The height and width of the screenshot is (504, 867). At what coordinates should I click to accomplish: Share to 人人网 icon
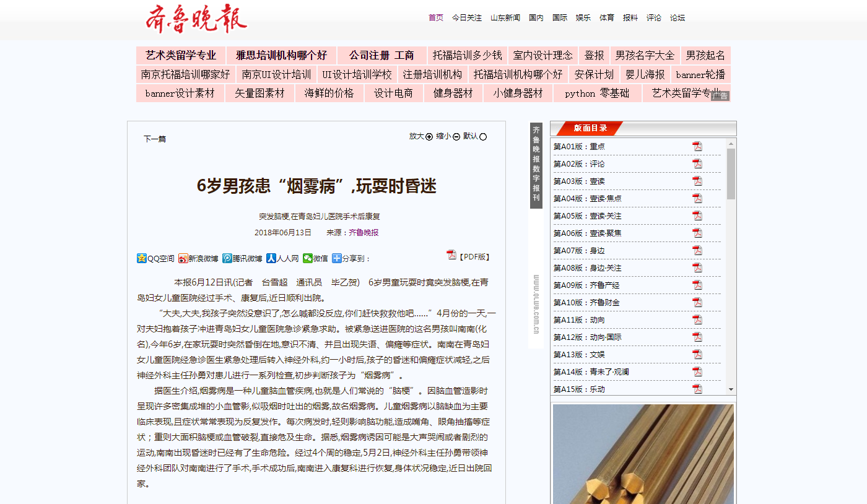[271, 258]
